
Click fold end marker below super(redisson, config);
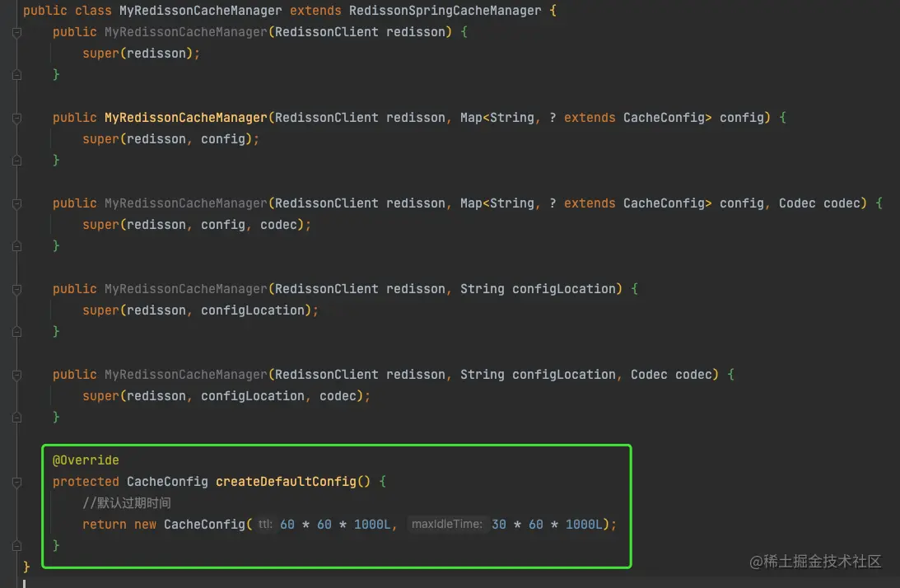[16, 161]
